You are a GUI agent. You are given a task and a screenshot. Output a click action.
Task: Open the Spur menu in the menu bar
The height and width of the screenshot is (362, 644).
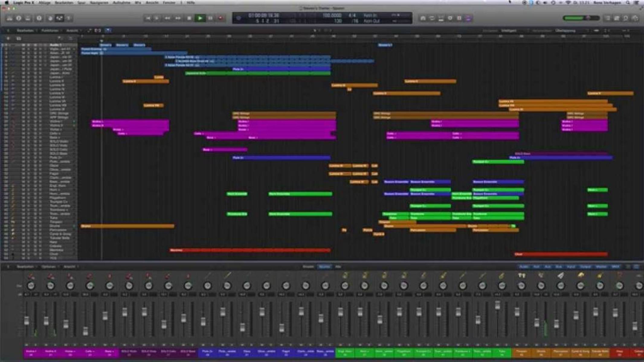tap(81, 3)
